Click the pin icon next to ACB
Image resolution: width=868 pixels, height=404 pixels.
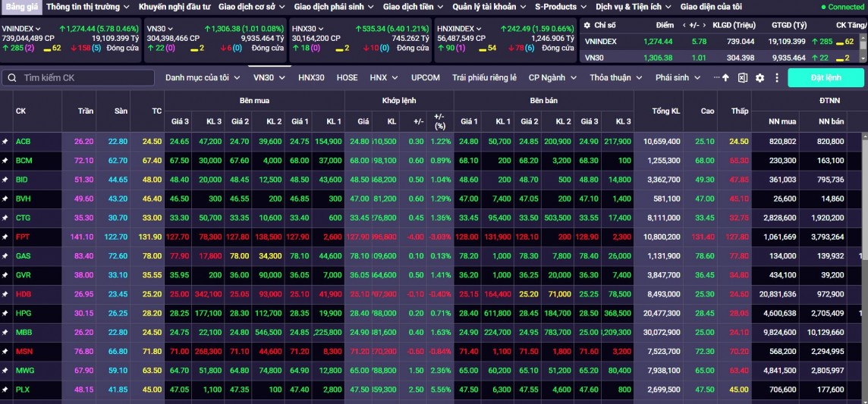coord(5,142)
